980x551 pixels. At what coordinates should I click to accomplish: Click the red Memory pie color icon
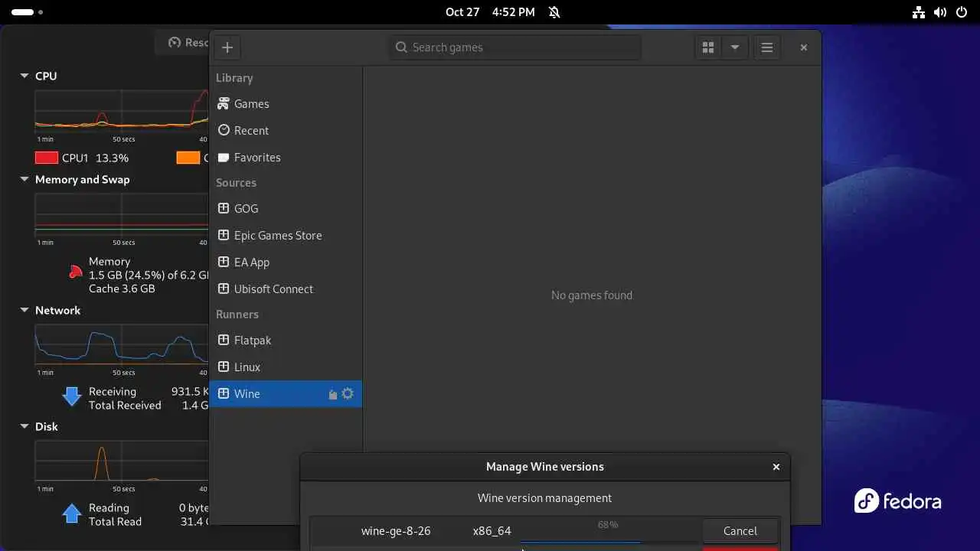point(75,272)
